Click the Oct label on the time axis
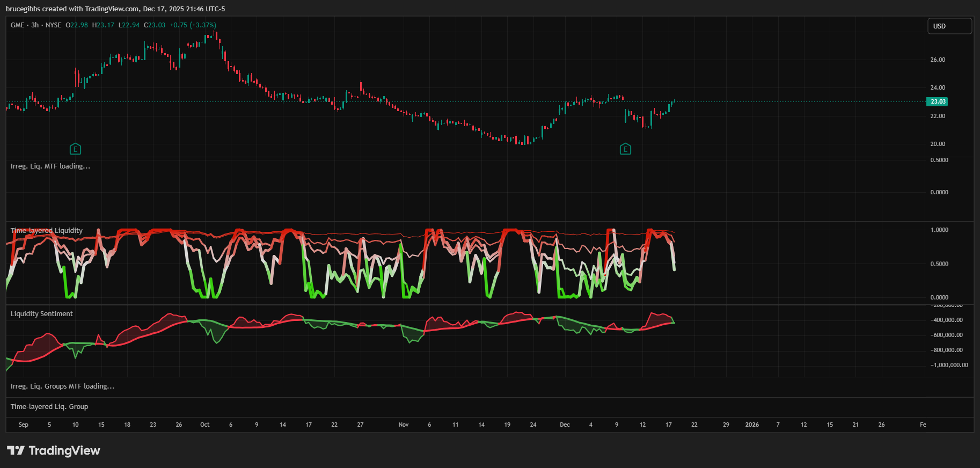The image size is (980, 468). coord(205,425)
